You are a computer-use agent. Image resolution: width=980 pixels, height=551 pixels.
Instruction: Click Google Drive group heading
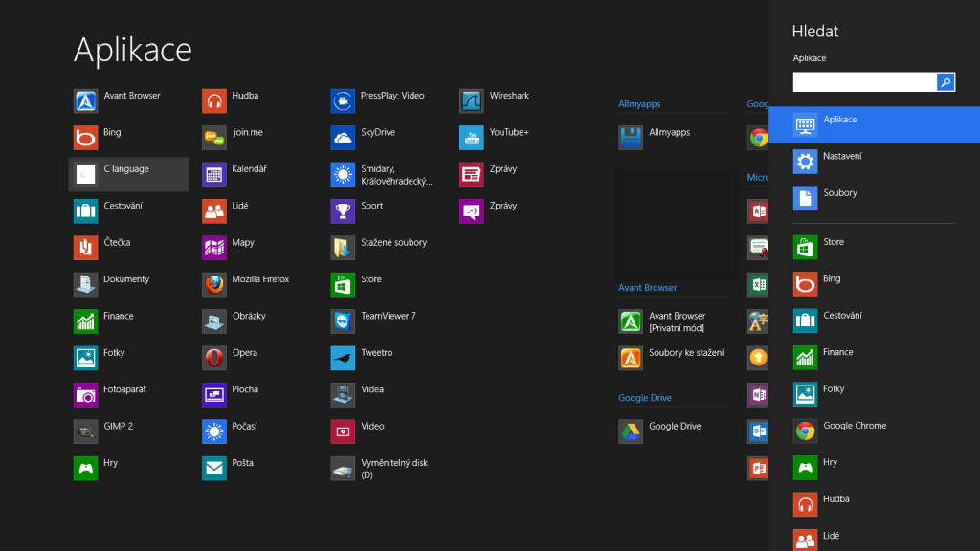coord(645,398)
